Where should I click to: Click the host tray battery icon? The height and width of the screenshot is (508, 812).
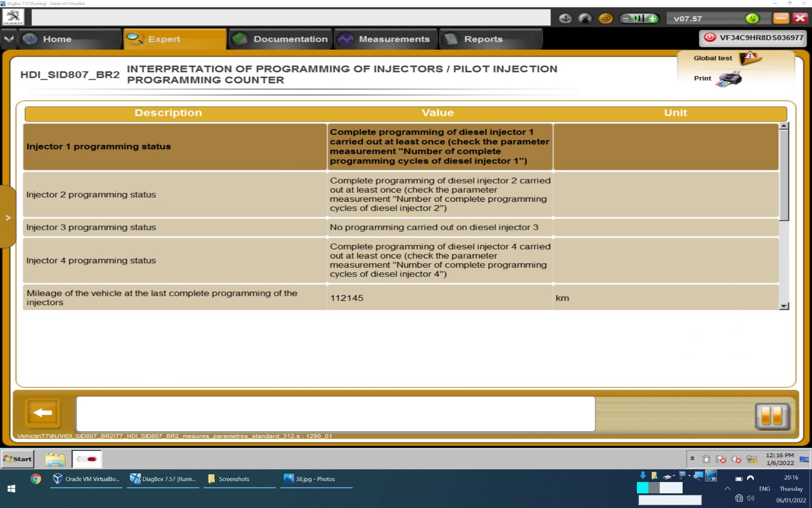click(739, 479)
